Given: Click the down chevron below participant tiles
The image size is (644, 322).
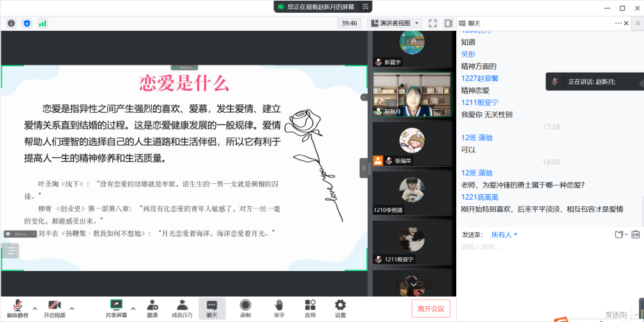Looking at the screenshot, I should click(414, 284).
